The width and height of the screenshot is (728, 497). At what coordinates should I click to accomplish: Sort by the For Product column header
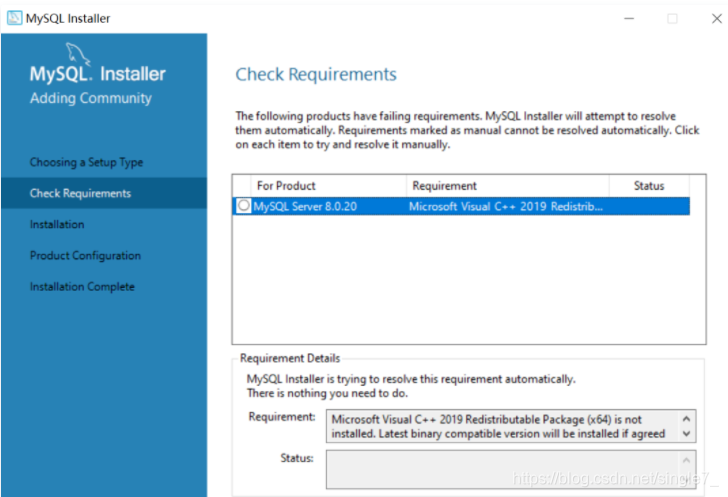click(x=328, y=186)
